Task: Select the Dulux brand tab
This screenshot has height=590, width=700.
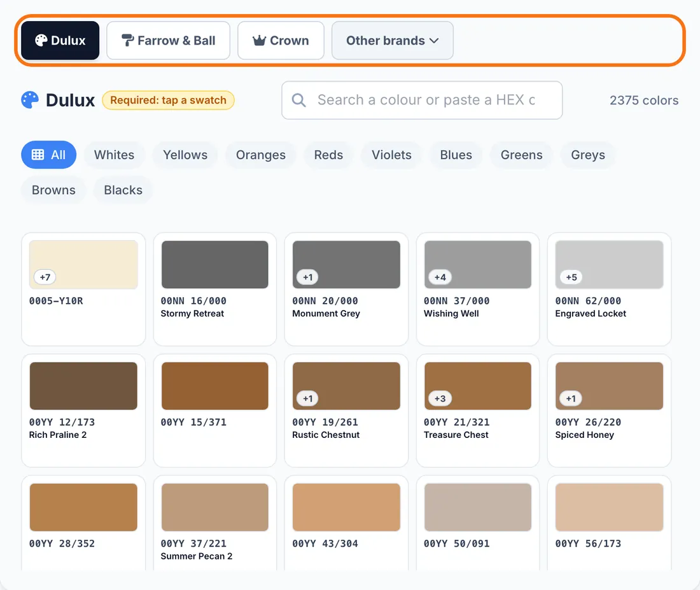Action: [60, 41]
